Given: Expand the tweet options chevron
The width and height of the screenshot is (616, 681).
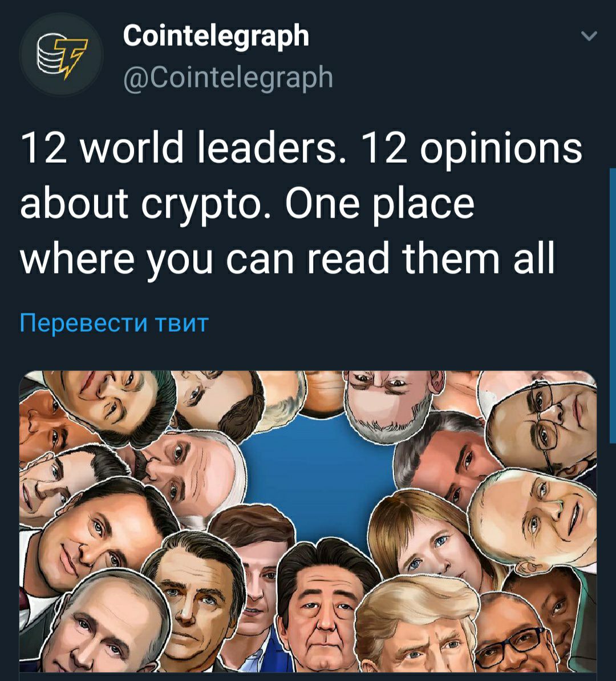Looking at the screenshot, I should [589, 35].
